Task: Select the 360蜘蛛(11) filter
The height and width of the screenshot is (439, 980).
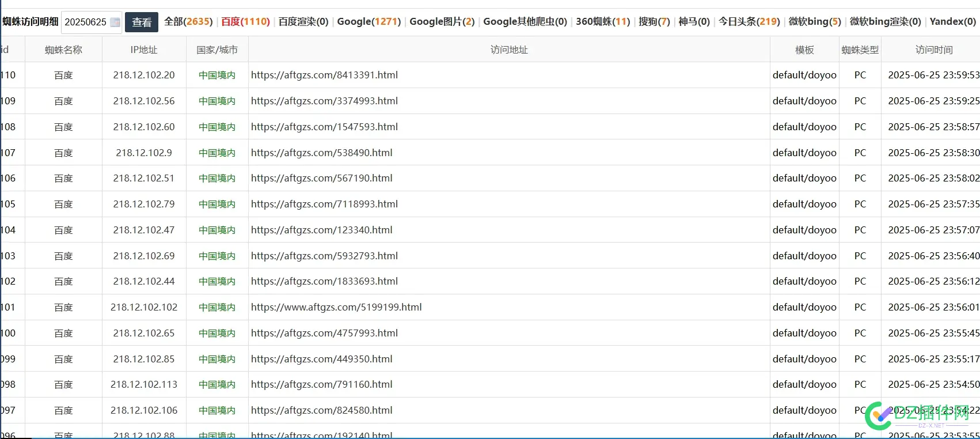Action: [x=603, y=21]
